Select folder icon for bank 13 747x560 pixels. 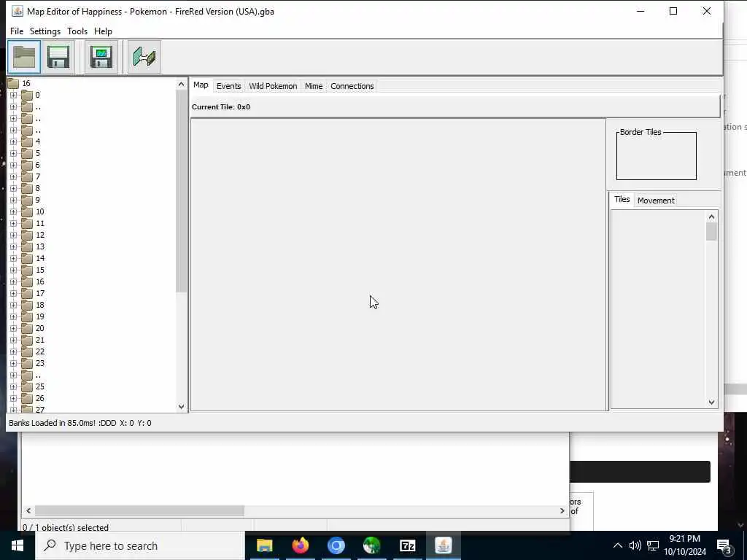coord(27,246)
